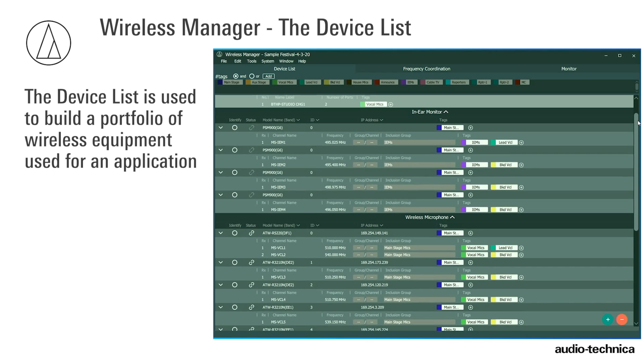This screenshot has height=362, width=644.
Task: Click the device list vertical scrollbar
Action: (x=636, y=172)
